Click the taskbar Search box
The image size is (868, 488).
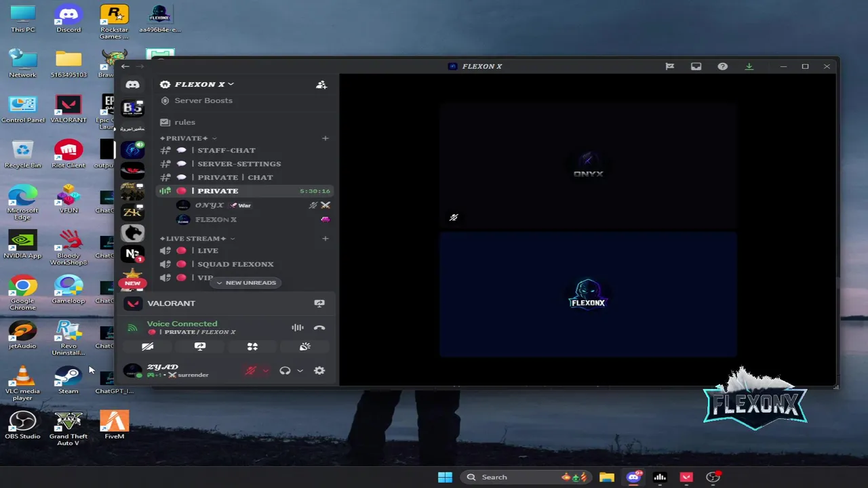click(x=526, y=477)
